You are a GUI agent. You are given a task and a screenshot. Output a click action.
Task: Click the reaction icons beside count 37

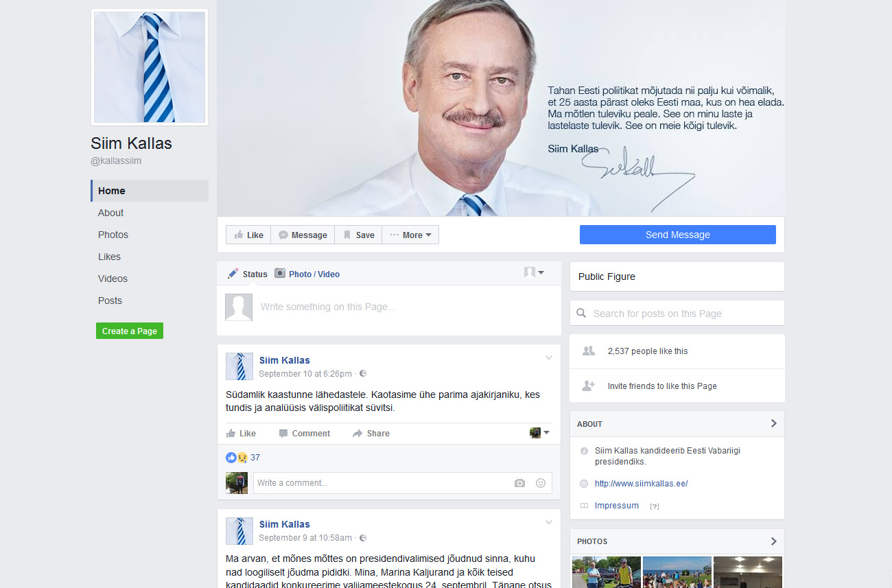tap(236, 458)
